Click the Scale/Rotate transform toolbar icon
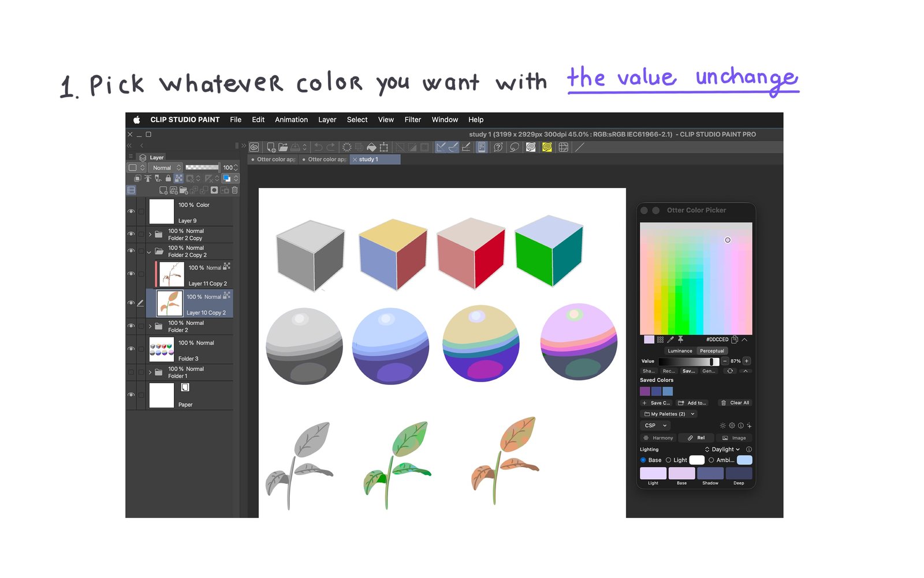Screen dimensions: 924x578 [x=383, y=147]
